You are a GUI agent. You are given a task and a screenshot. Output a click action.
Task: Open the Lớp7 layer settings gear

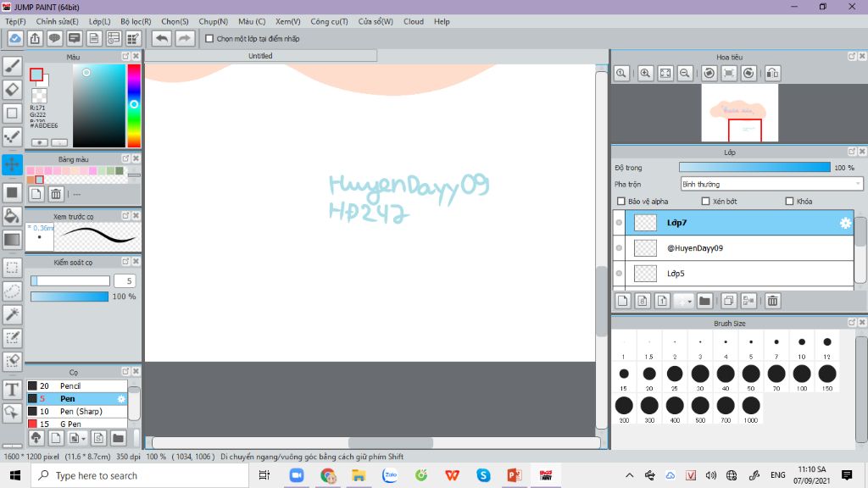click(x=845, y=223)
